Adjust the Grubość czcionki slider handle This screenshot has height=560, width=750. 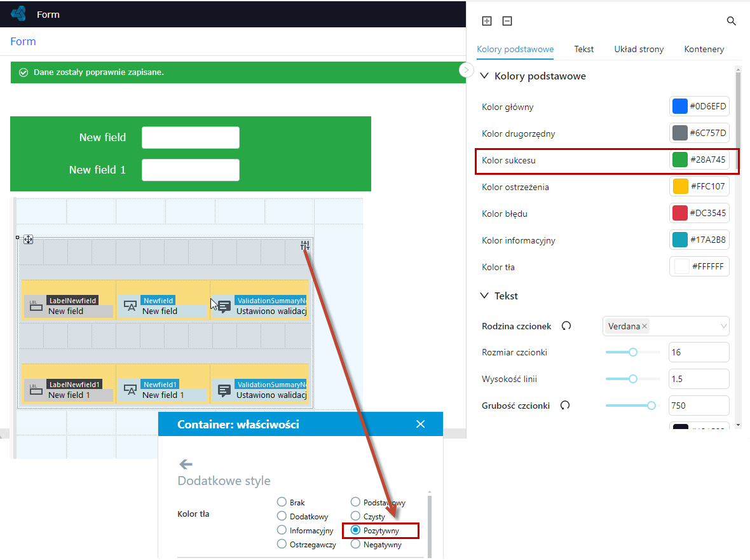[651, 406]
